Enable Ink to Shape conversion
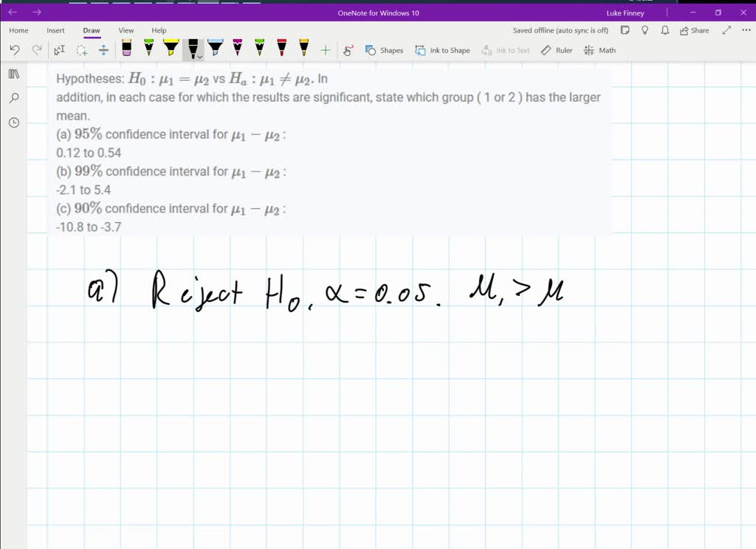The height and width of the screenshot is (549, 756). click(443, 50)
